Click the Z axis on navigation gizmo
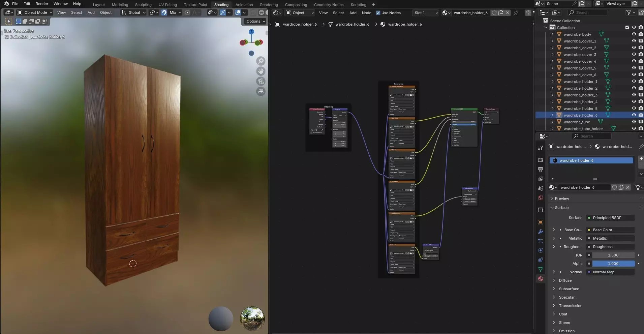Viewport: 644px width, 334px height. tap(251, 32)
